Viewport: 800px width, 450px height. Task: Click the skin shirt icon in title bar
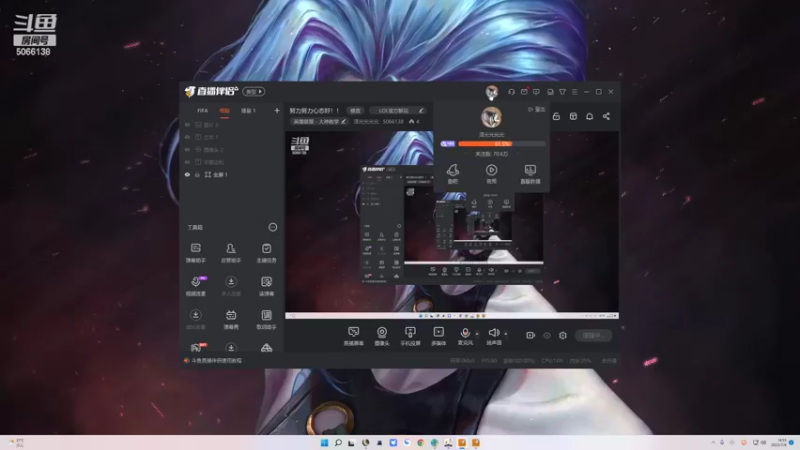click(562, 92)
